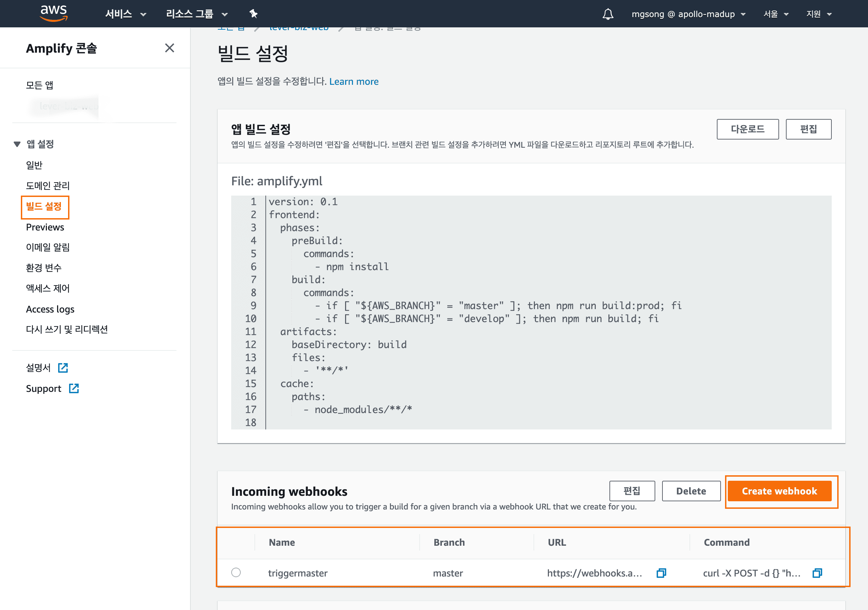The image size is (868, 610).
Task: Open 일반 settings in sidebar
Action: (x=34, y=165)
